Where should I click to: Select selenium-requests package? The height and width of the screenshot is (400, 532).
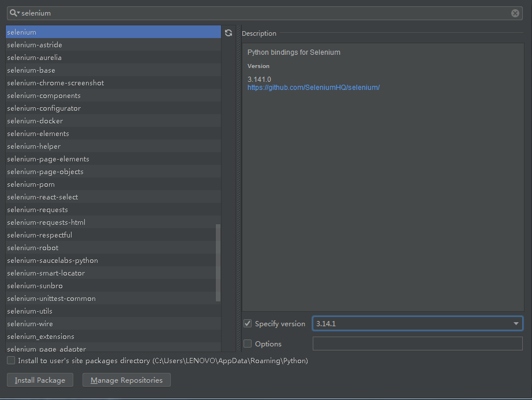pyautogui.click(x=113, y=209)
